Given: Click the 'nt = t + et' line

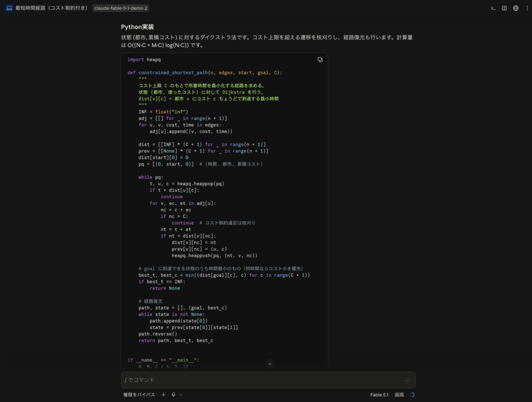Looking at the screenshot, I should [176, 229].
